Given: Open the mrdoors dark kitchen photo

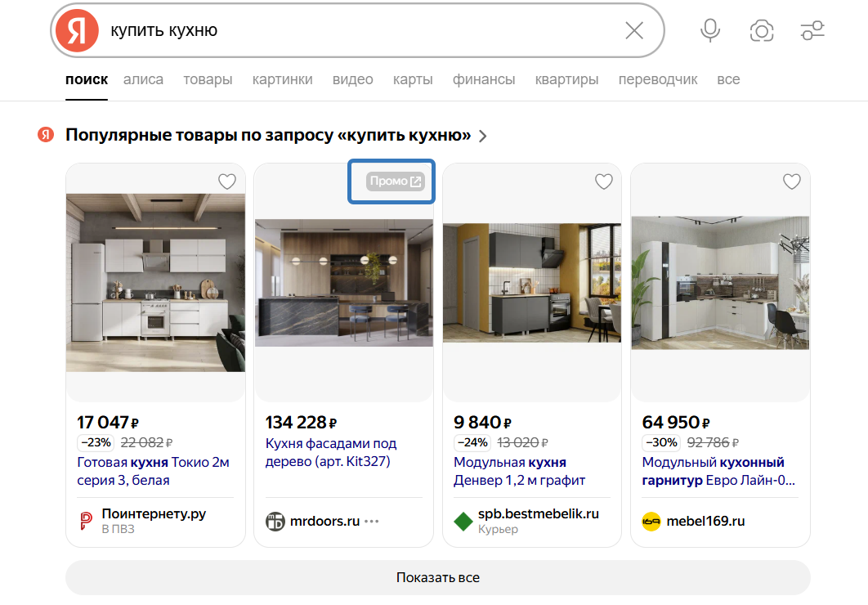Looking at the screenshot, I should [x=343, y=282].
